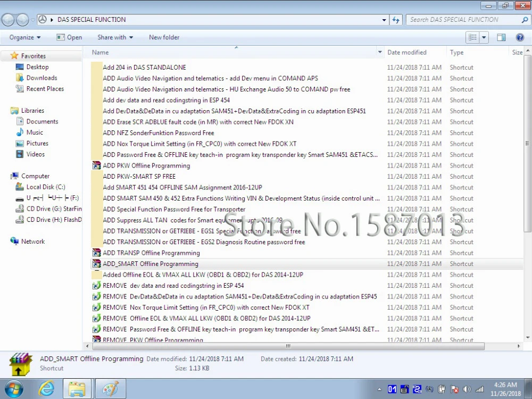Open the Name column filter dropdown
Viewport: 532px width, 399px height.
pyautogui.click(x=380, y=52)
